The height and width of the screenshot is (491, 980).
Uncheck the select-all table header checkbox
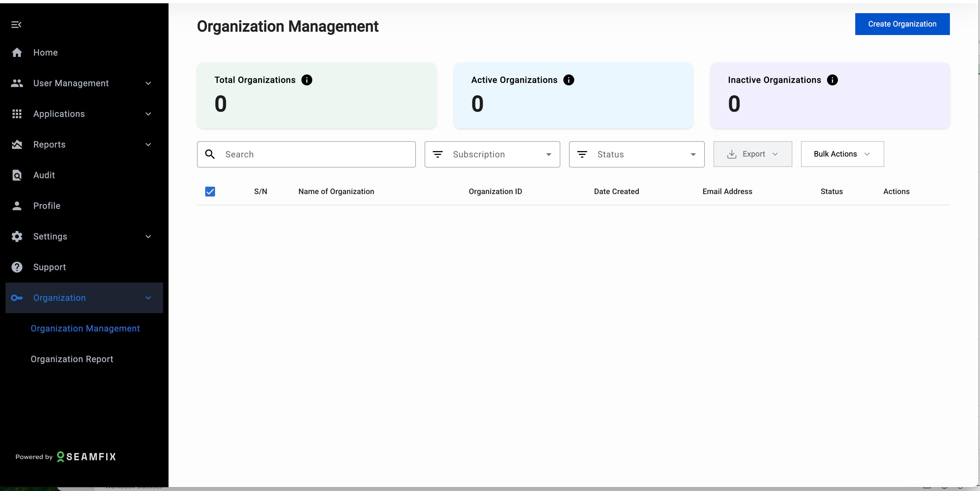click(x=210, y=192)
